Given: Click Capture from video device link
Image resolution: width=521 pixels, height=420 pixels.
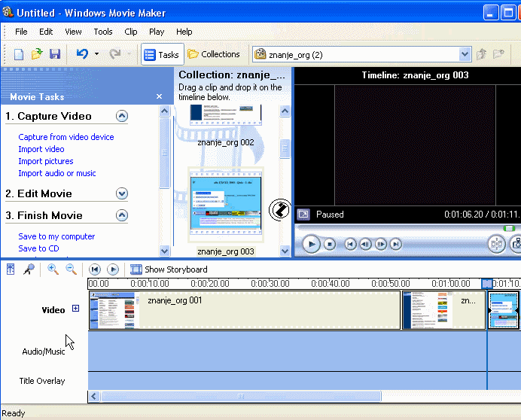Looking at the screenshot, I should tap(66, 137).
